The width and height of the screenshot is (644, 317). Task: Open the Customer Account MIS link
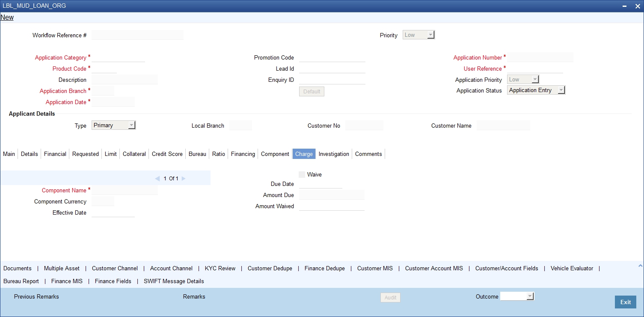(x=434, y=268)
